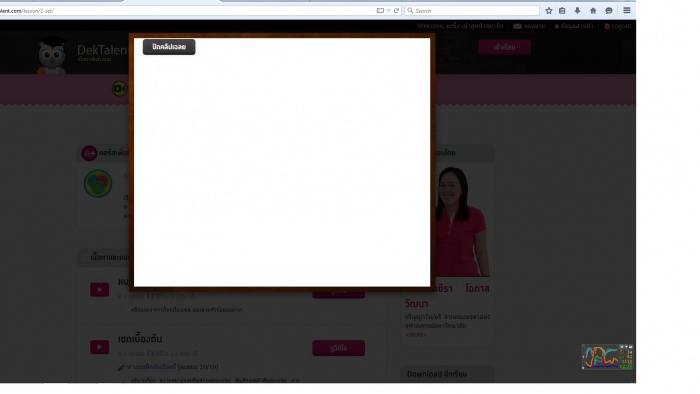700x394 pixels.
Task: Click the เข้าเรียน pink button
Action: tap(504, 47)
